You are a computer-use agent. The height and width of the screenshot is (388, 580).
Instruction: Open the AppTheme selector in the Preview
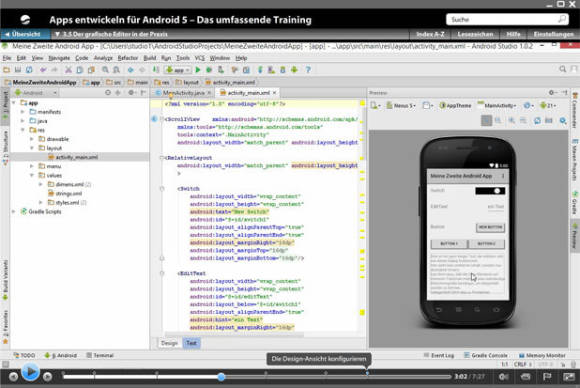click(455, 106)
